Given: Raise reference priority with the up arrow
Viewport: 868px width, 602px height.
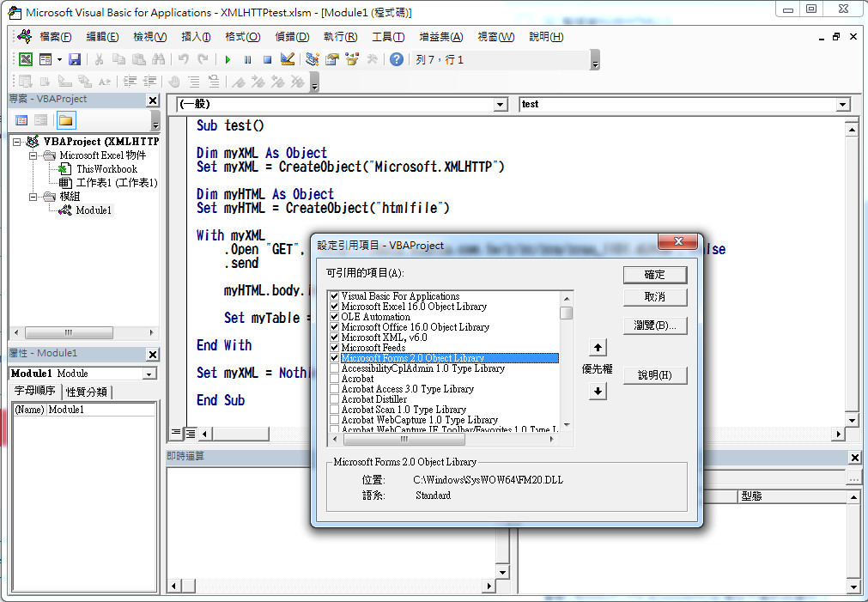Looking at the screenshot, I should coord(598,347).
